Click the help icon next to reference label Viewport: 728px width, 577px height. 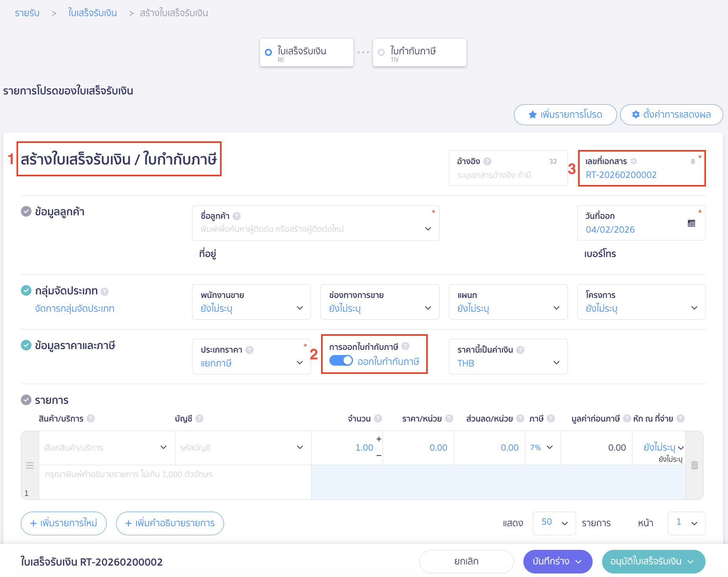click(x=487, y=161)
